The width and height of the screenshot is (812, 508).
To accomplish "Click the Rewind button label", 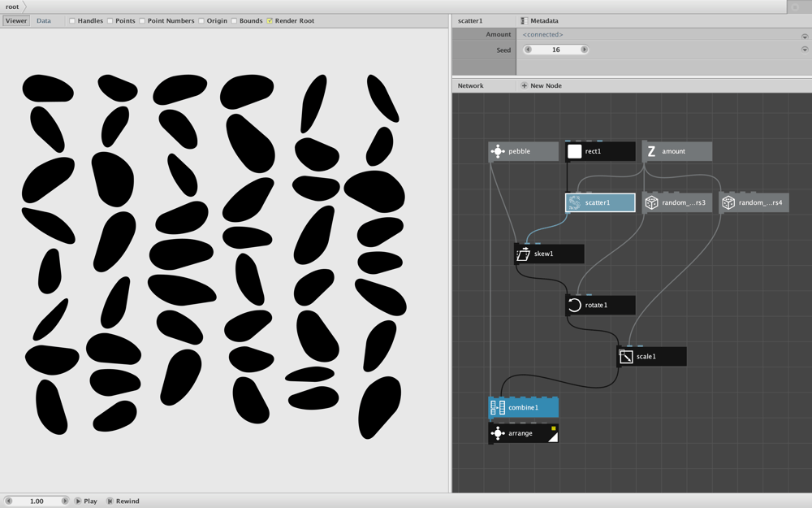I will click(127, 501).
